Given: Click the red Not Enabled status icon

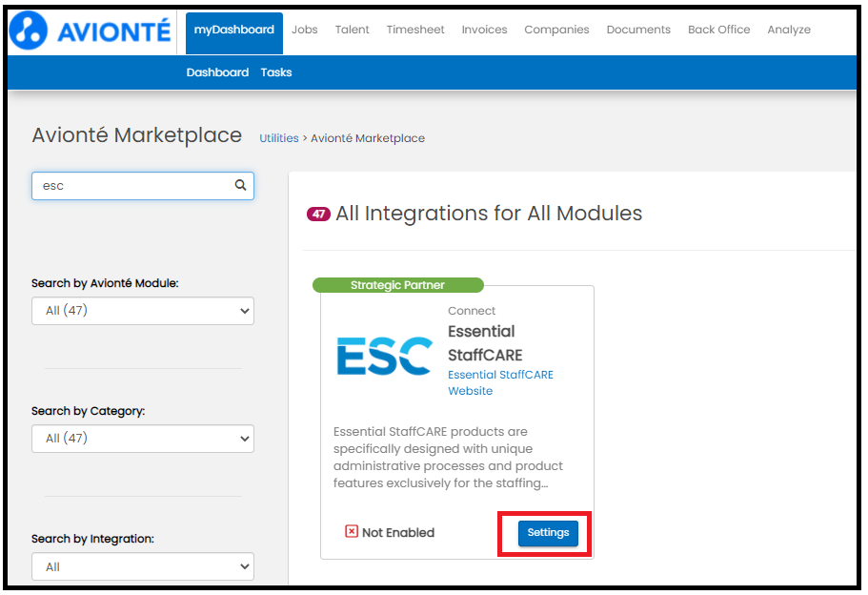Looking at the screenshot, I should click(352, 532).
